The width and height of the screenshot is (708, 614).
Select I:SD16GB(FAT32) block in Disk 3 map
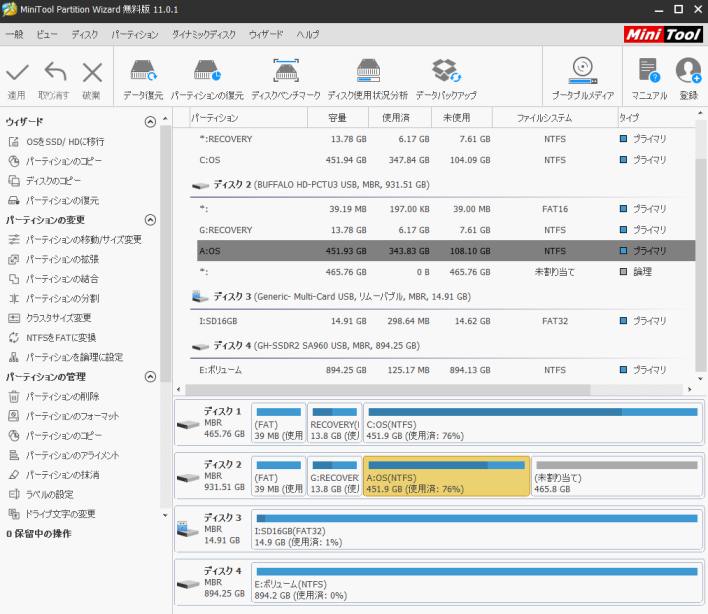pyautogui.click(x=477, y=530)
